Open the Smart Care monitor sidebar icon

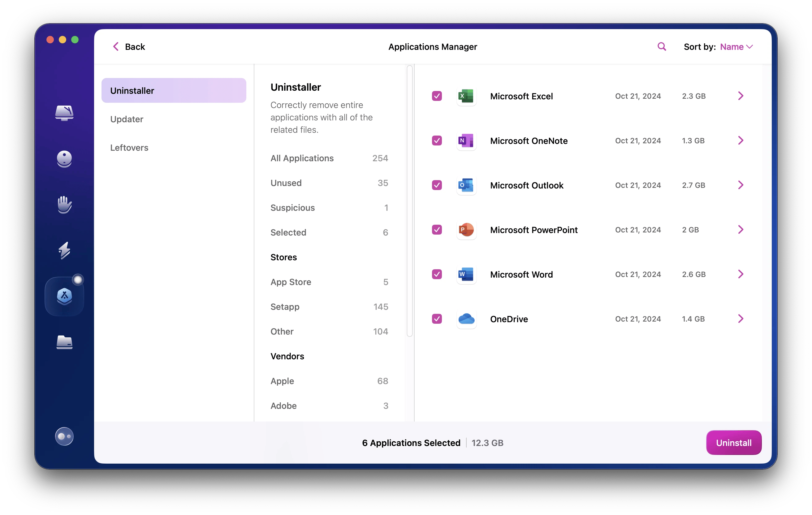(x=64, y=113)
